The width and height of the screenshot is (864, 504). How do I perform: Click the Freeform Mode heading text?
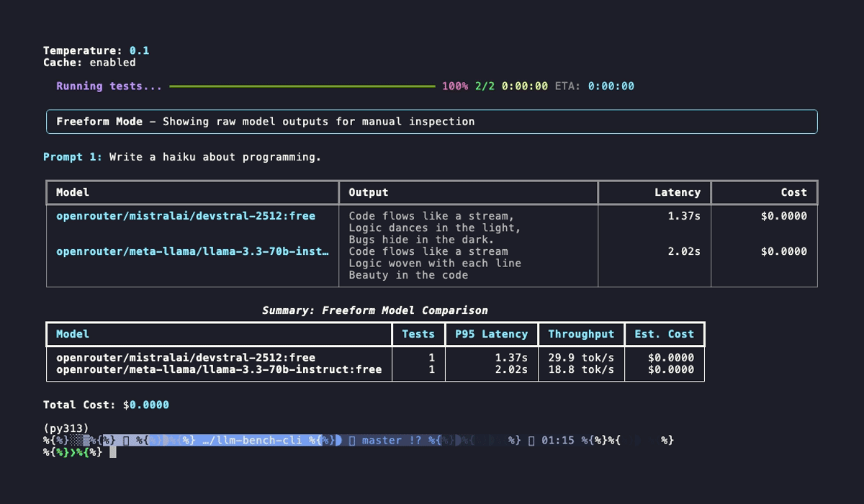[99, 121]
